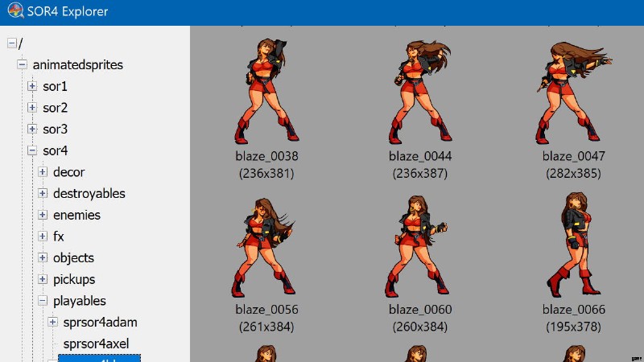Screen dimensions: 644x362
Task: Click the (236x387) dimensions text
Action: pyautogui.click(x=420, y=173)
